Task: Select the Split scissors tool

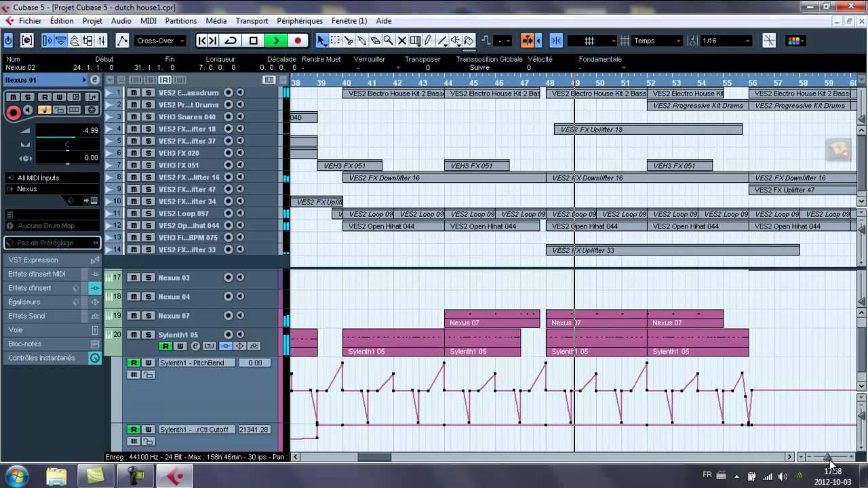Action: pos(349,41)
